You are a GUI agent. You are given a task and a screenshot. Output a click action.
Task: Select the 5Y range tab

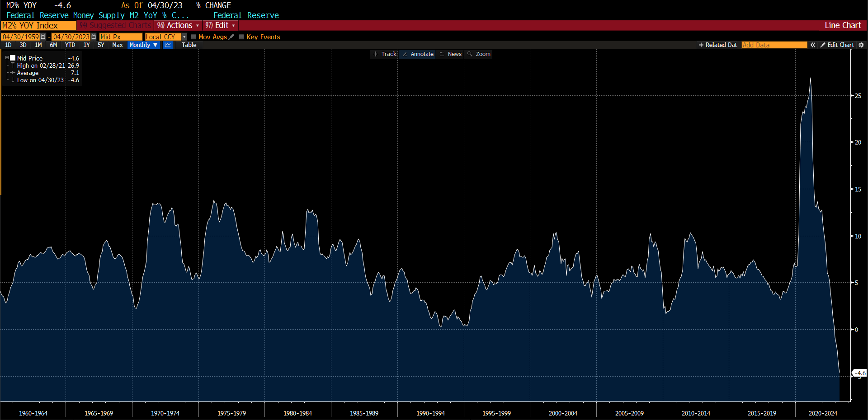101,45
